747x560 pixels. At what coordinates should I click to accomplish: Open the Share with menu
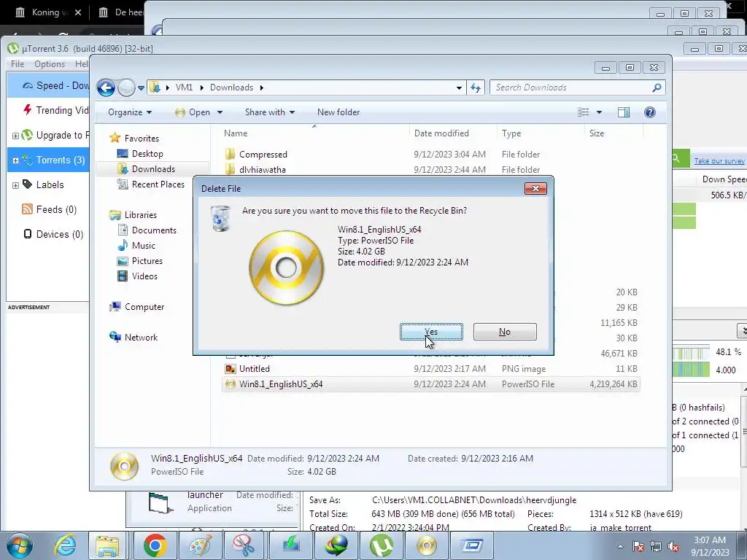[x=270, y=112]
